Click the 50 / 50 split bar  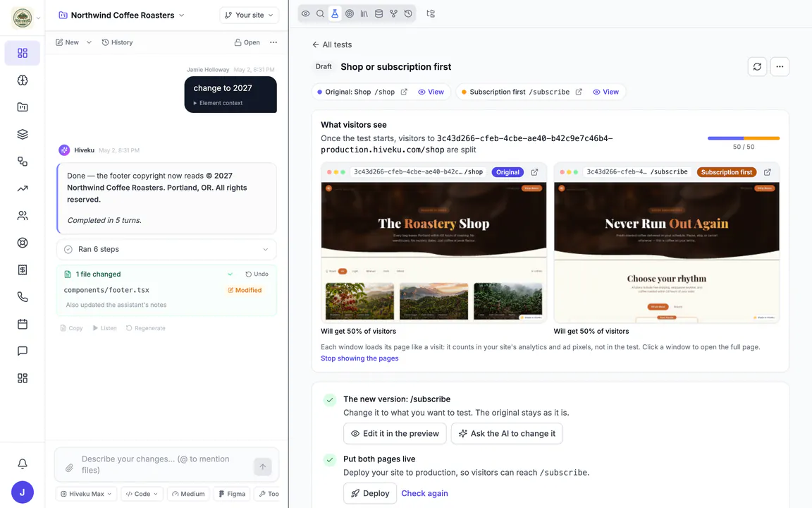tap(744, 138)
